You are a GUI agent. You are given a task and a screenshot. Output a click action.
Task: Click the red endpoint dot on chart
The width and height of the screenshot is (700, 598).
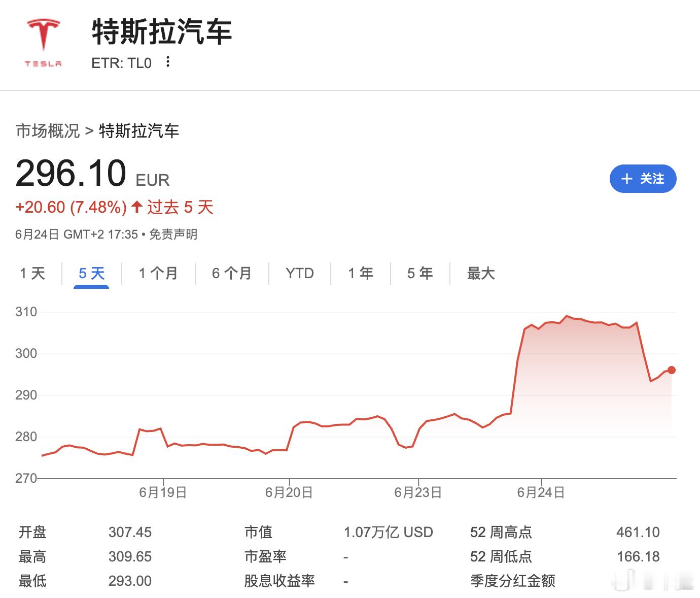(x=671, y=370)
